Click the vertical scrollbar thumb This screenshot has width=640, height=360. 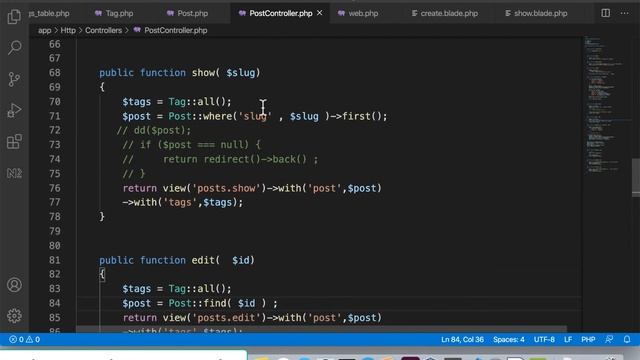(636, 178)
